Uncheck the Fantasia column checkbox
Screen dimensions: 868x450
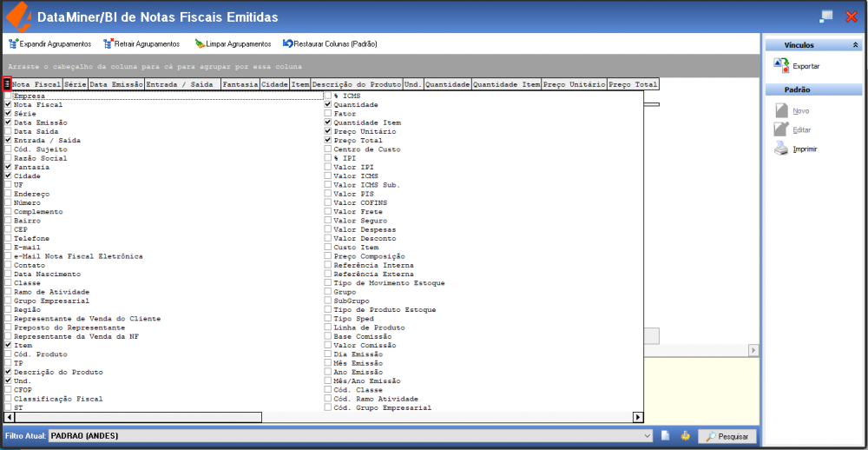(8, 167)
